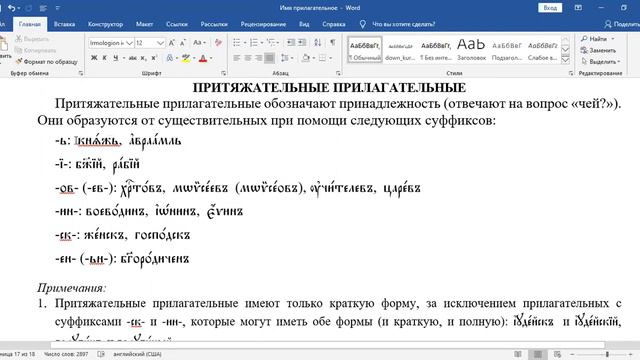Image resolution: width=640 pixels, height=360 pixels.
Task: Align text left
Action: [237, 58]
